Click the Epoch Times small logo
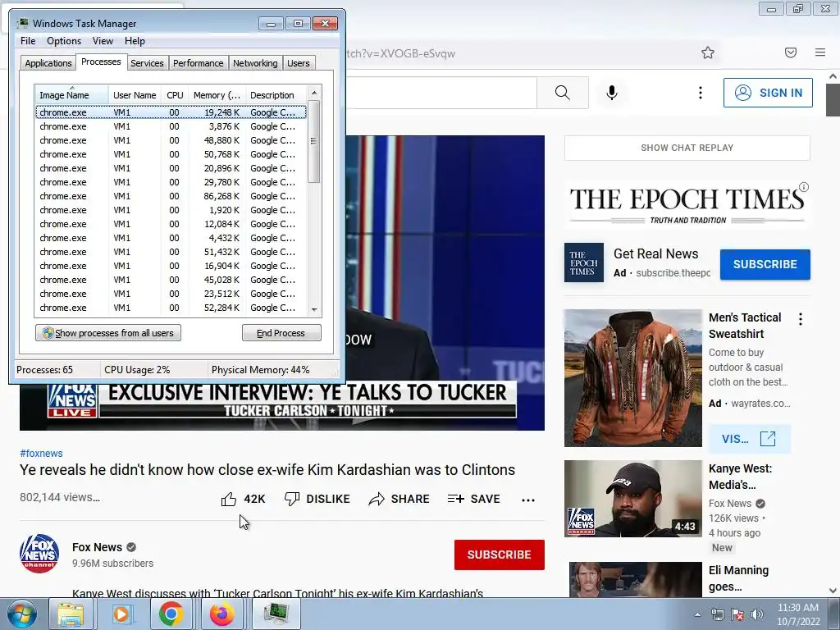840x630 pixels. pos(584,262)
